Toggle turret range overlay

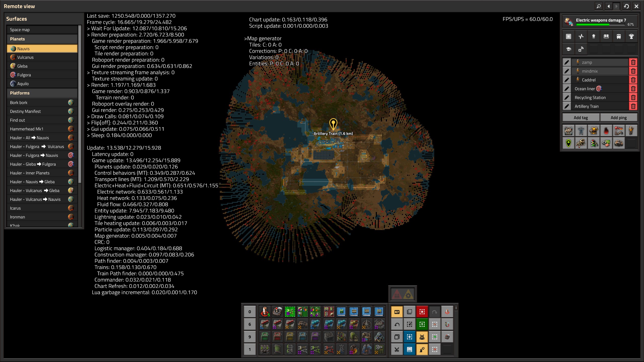593,131
